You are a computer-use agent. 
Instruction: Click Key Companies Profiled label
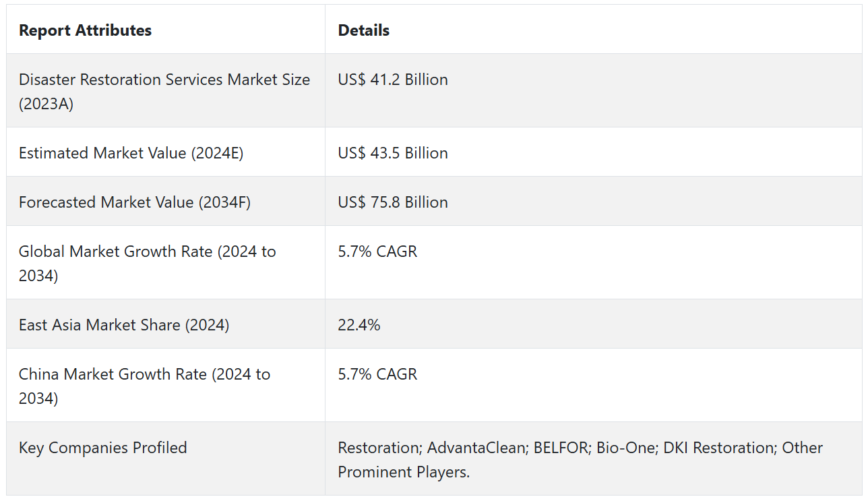click(102, 448)
